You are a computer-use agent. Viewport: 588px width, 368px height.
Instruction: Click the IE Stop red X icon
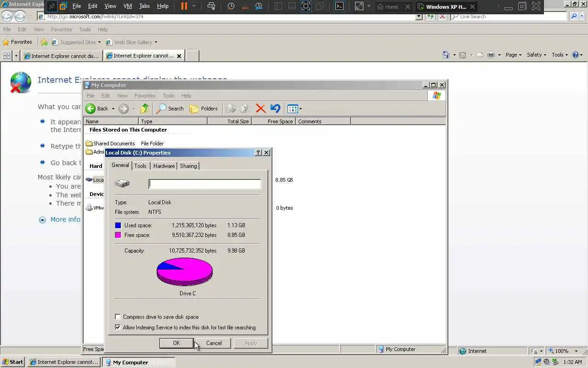(442, 17)
